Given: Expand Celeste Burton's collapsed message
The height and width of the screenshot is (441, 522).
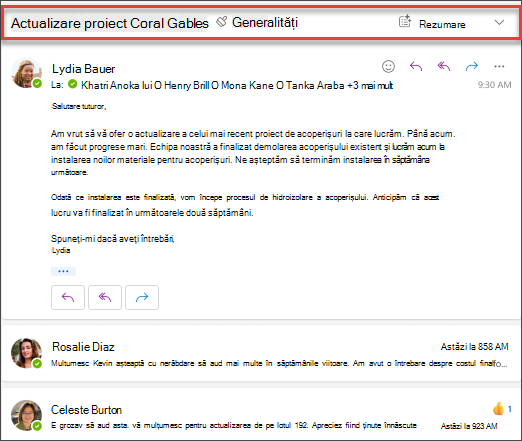Looking at the screenshot, I should click(x=261, y=415).
